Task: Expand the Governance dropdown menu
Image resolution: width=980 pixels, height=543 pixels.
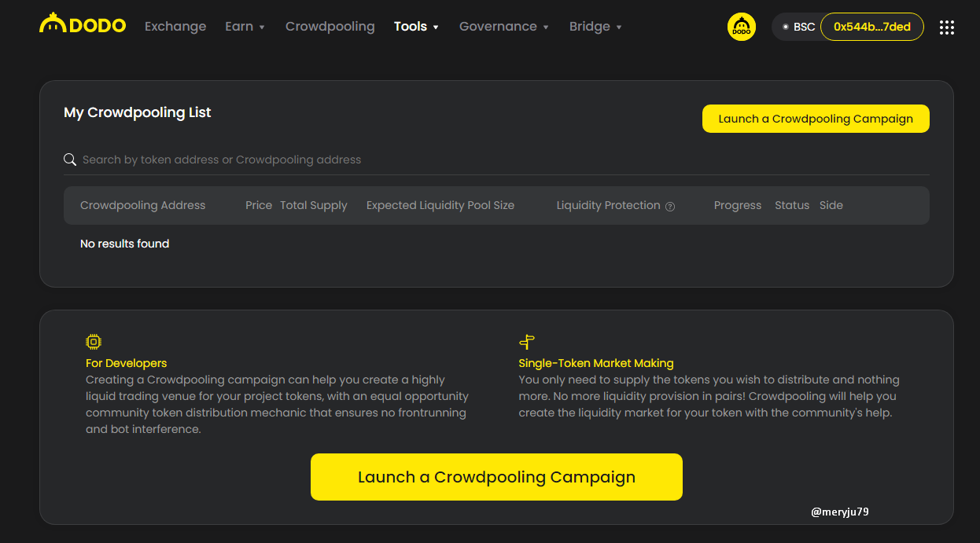Action: tap(504, 27)
